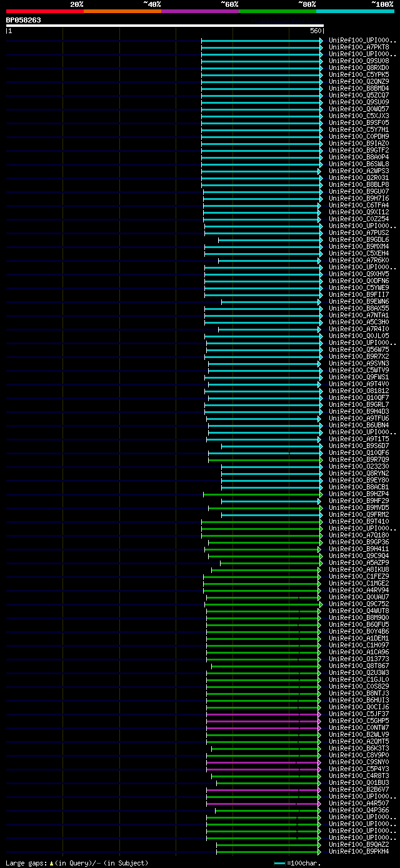Open hit UniRef100_C5YPK5
Image resolution: width=400 pixels, height=868 pixels.
coord(359,74)
